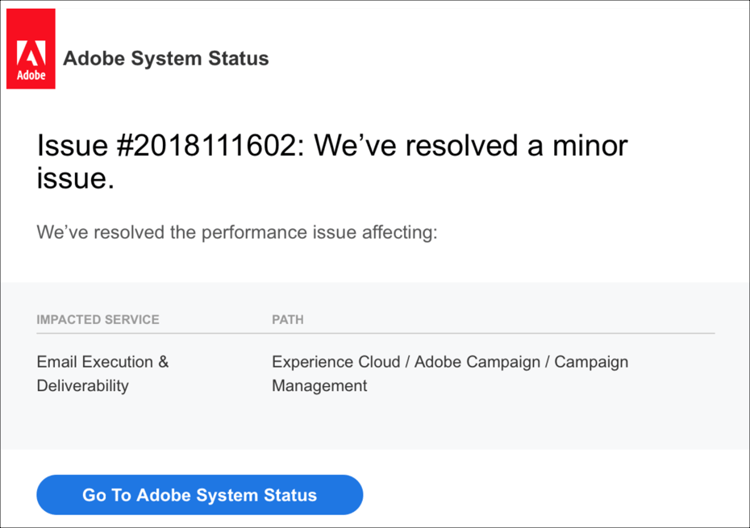Select the Email Execution & Deliverability entry
750x528 pixels.
[x=102, y=373]
